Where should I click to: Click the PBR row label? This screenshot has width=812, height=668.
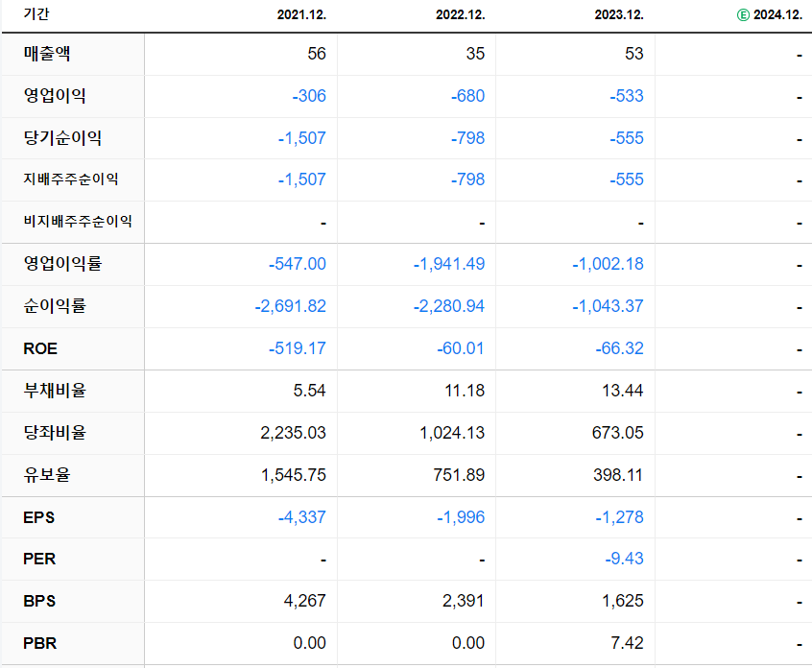coord(40,644)
